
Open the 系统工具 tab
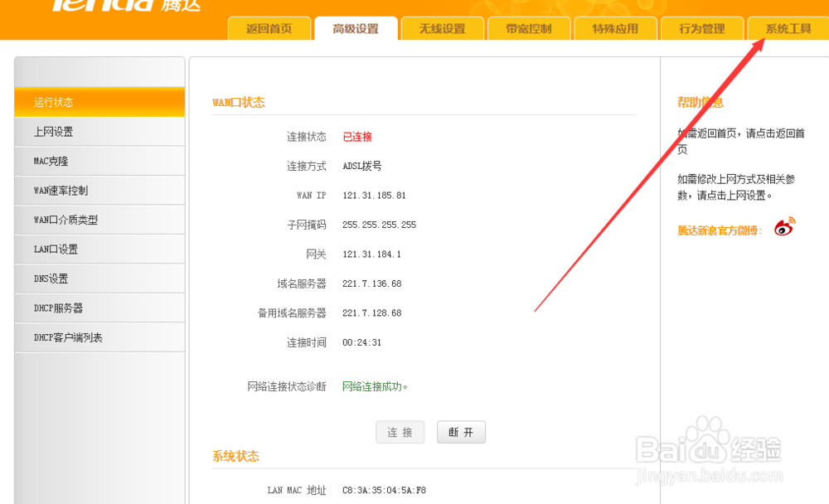coord(788,27)
